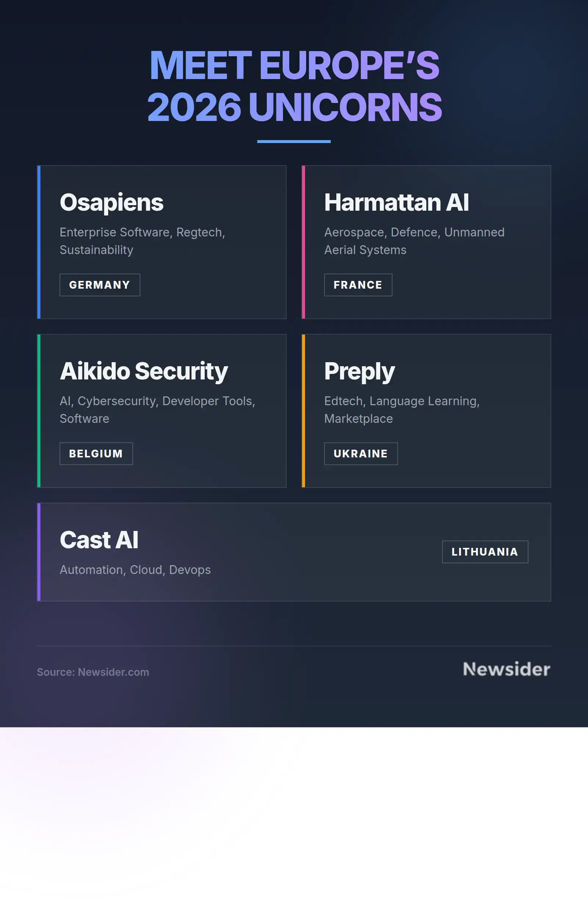Screen dimensions: 588x899
Task: Open the Harmattan AI company title
Action: [396, 203]
